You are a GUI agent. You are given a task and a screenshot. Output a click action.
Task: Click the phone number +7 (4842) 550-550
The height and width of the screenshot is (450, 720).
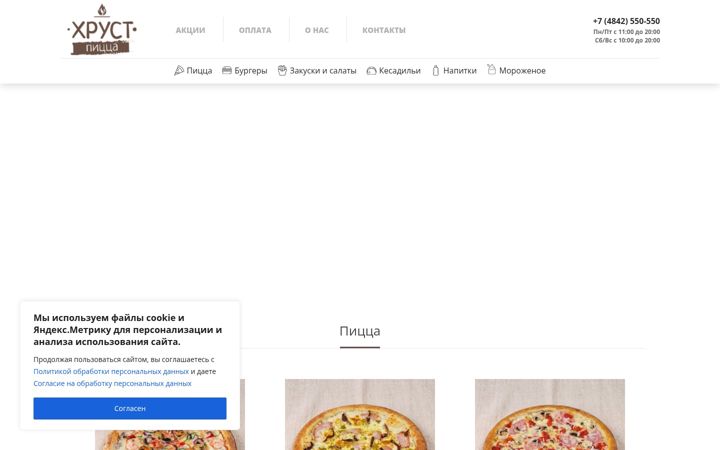click(x=626, y=21)
